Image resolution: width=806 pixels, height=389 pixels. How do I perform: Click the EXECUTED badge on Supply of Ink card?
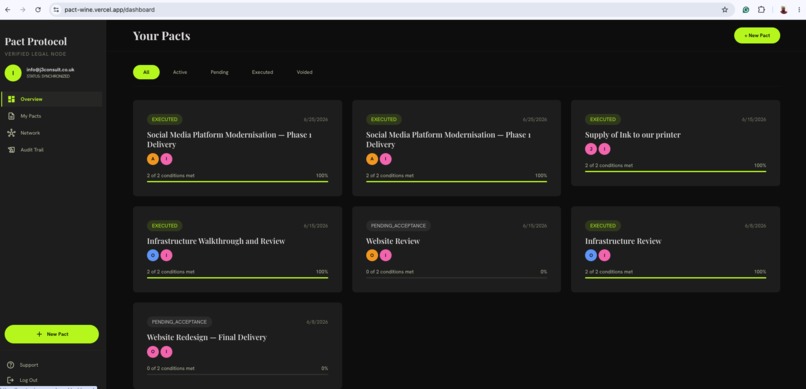click(x=602, y=119)
